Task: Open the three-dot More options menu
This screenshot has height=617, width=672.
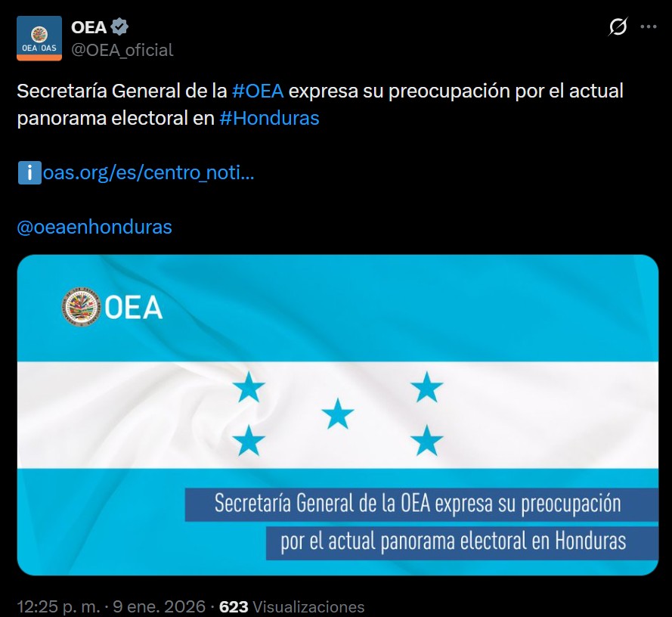Action: pyautogui.click(x=649, y=26)
